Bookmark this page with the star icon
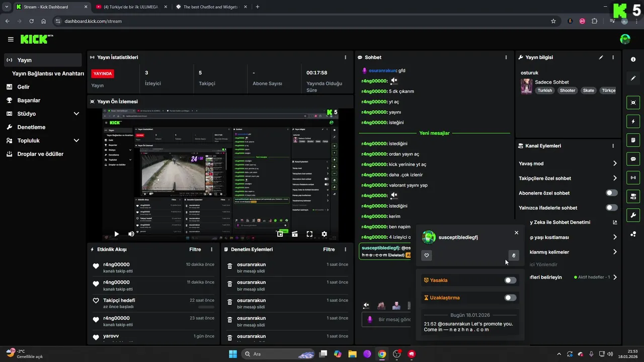This screenshot has height=362, width=644. point(553,21)
